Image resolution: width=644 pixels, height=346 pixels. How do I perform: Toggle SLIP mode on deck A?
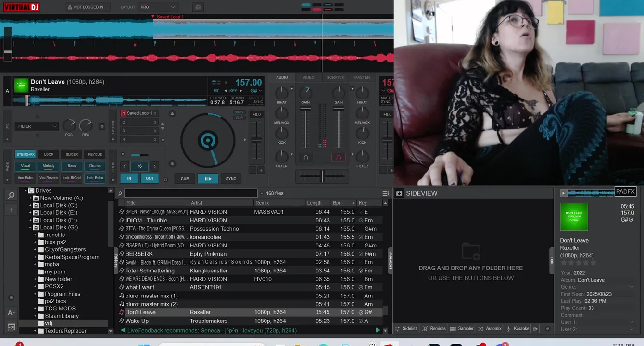coord(239,118)
